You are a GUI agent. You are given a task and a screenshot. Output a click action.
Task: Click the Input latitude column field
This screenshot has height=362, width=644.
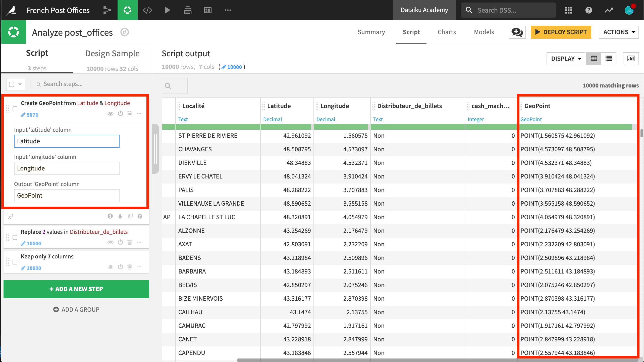[67, 141]
